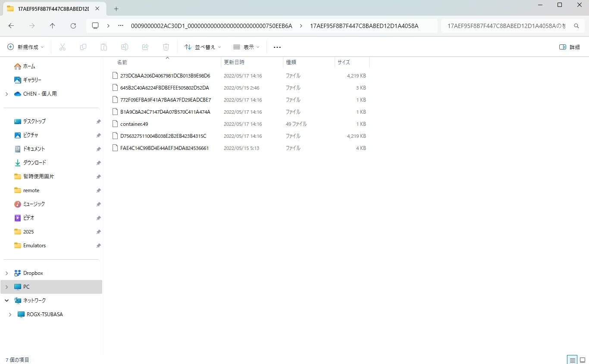Sort by 更新日時 column header
This screenshot has width=589, height=364.
[234, 62]
